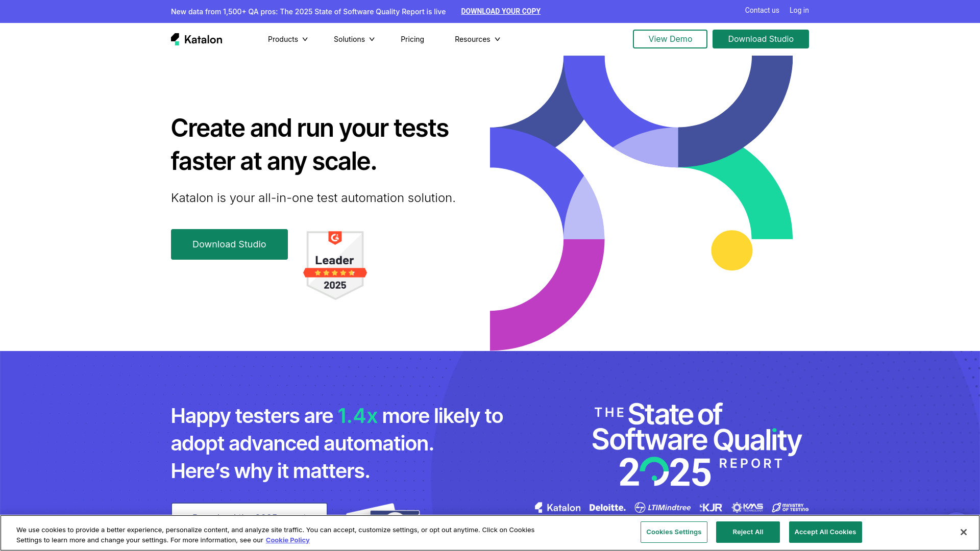Click the Deloitte logo in report section
This screenshot has width=980, height=551.
[607, 508]
